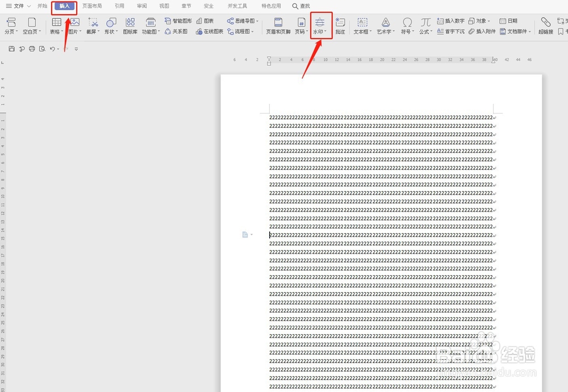Insert a 图表 chart
The height and width of the screenshot is (392, 568).
[x=204, y=21]
